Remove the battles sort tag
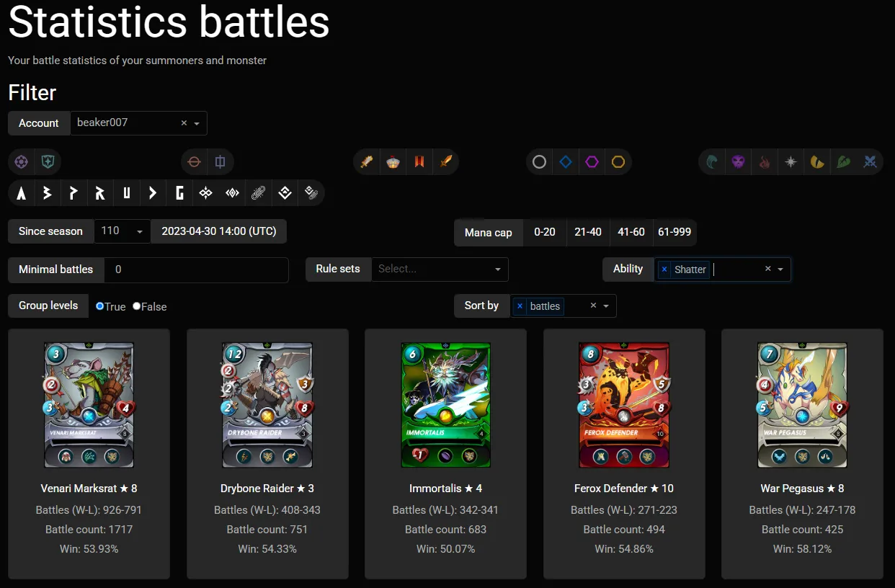This screenshot has height=588, width=895. pyautogui.click(x=520, y=306)
